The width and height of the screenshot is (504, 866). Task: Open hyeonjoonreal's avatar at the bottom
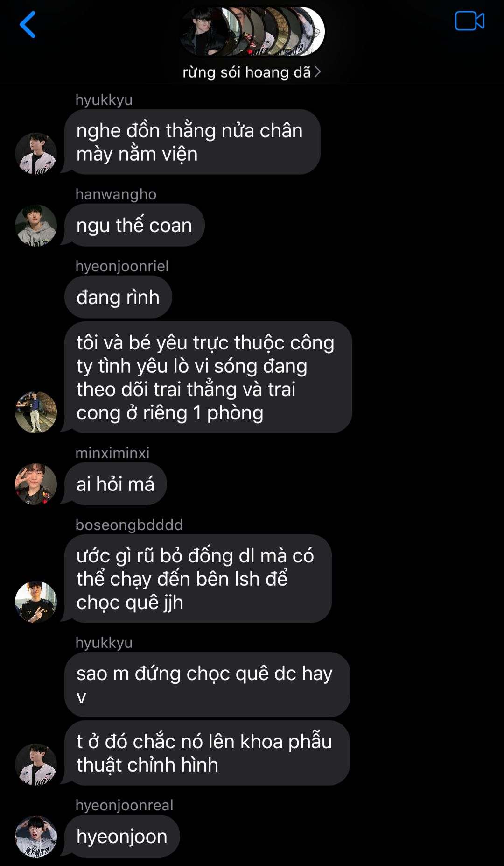(x=36, y=836)
